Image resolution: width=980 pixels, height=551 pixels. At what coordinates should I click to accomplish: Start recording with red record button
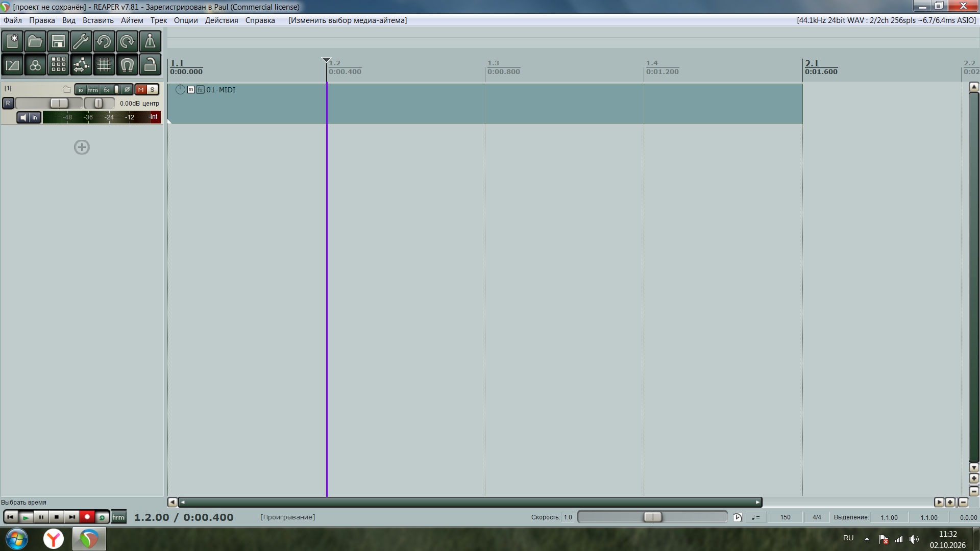coord(87,517)
